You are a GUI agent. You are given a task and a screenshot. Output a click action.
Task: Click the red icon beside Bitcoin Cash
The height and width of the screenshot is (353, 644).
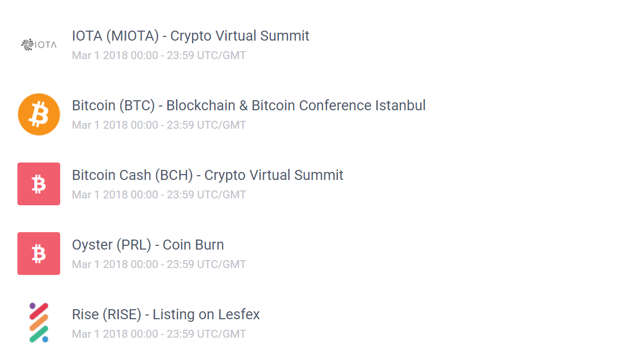click(x=39, y=184)
